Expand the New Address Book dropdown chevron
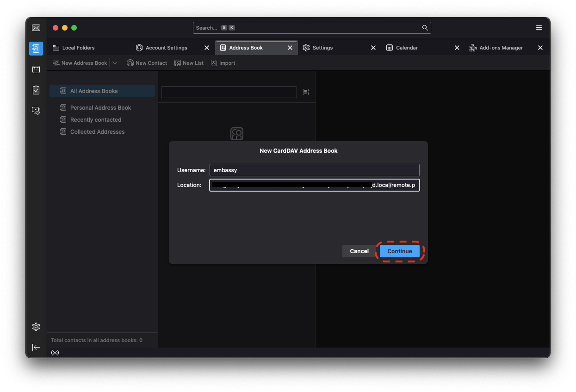The image size is (576, 392). 114,62
